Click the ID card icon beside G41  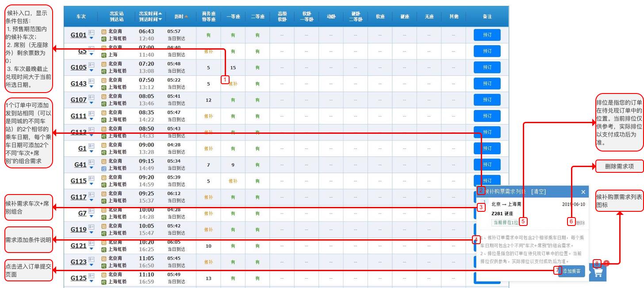[x=92, y=162]
